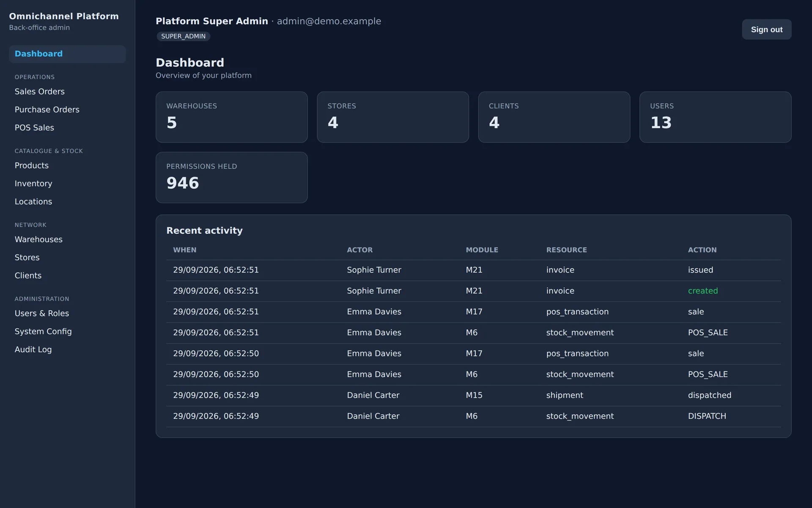Click the WHEN column header
The image size is (812, 508).
[185, 250]
